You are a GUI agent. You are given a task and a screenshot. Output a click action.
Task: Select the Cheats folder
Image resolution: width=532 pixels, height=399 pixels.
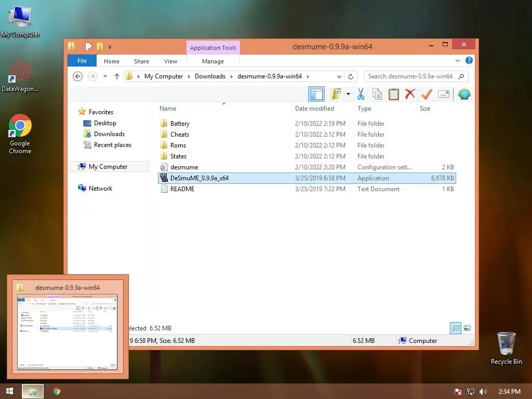307,135
